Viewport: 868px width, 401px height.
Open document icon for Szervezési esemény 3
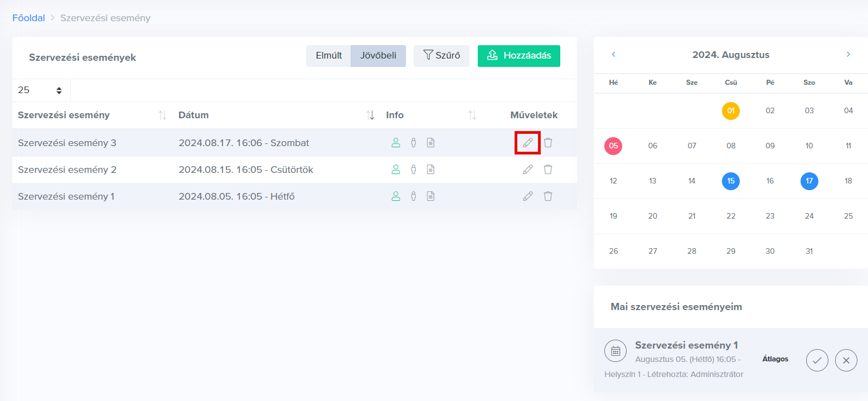pyautogui.click(x=430, y=143)
